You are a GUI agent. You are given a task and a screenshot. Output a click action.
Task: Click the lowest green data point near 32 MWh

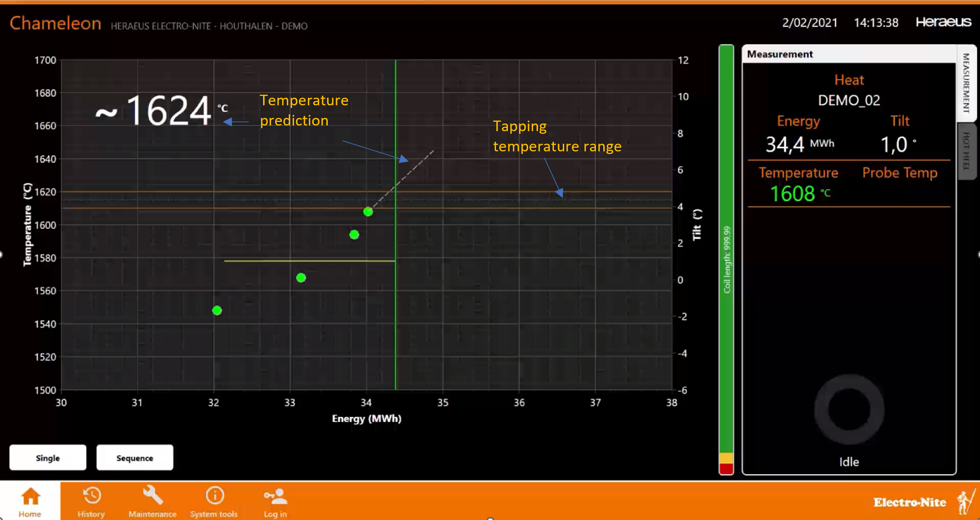pos(217,311)
